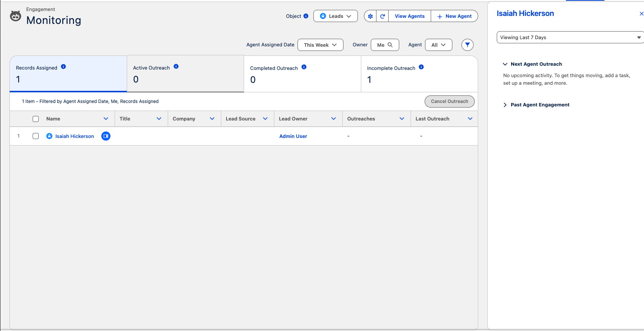
Task: Click the Isaiah Hickerson panel heading
Action: [525, 14]
